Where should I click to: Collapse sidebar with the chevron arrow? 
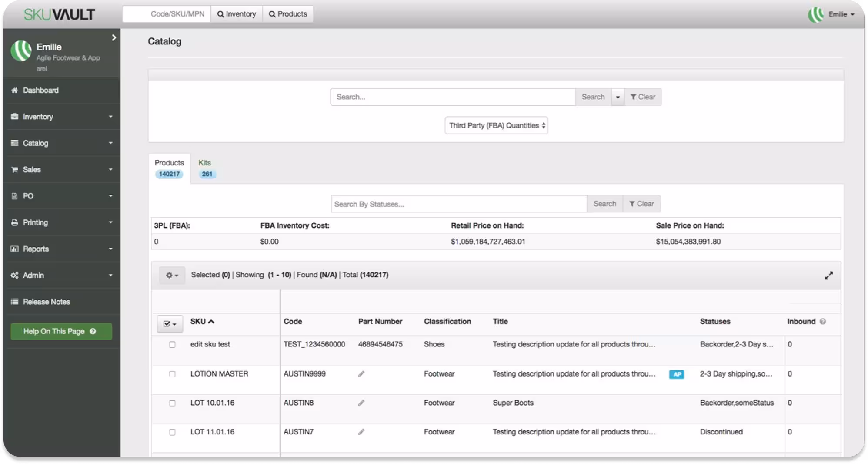pyautogui.click(x=114, y=38)
